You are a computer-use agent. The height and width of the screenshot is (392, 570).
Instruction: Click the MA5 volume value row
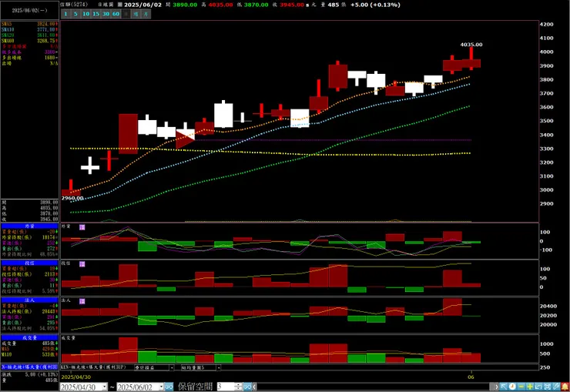click(x=29, y=349)
